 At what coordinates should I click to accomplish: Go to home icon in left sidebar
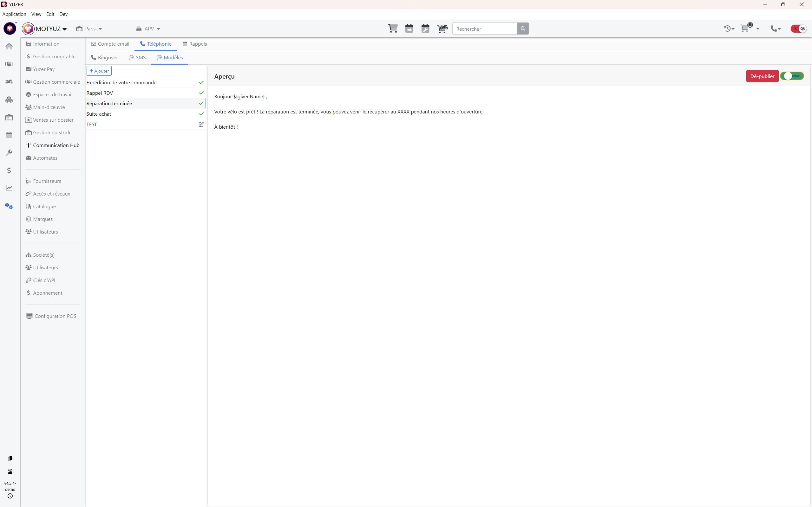(x=9, y=46)
